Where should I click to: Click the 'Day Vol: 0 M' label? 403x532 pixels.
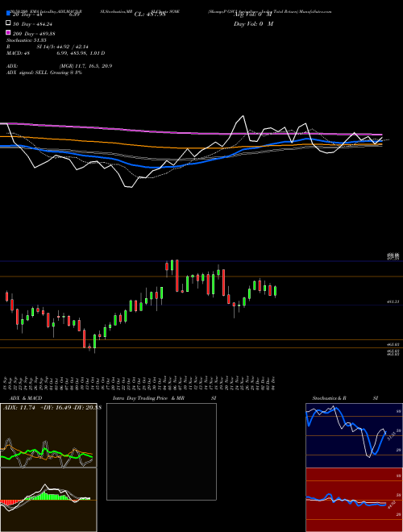click(253, 24)
